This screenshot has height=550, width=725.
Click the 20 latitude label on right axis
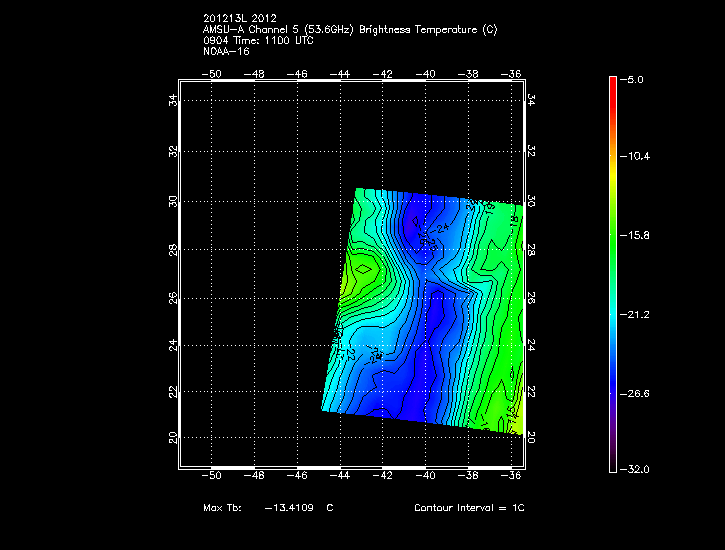click(531, 437)
